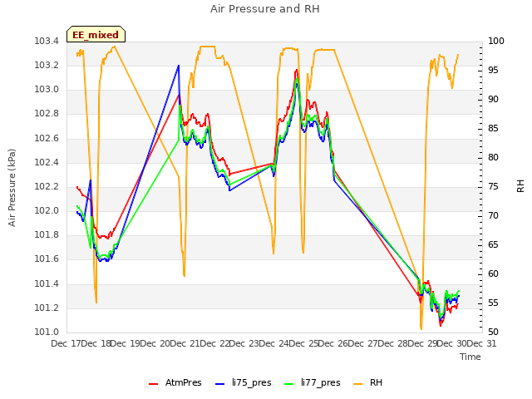
Task: Click the 95 RH axis tick label
Action: point(493,70)
